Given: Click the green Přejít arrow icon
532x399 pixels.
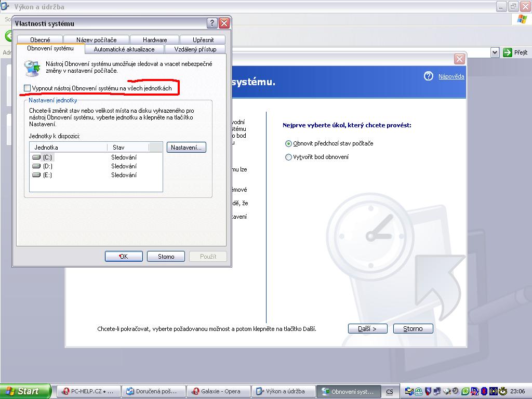Looking at the screenshot, I should [x=507, y=52].
